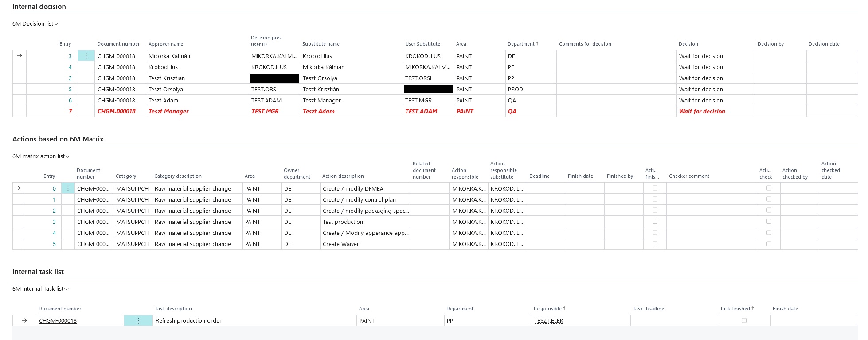Screen dimensions: 868x340
Task: Tick Action check box for Test production row
Action: click(769, 221)
